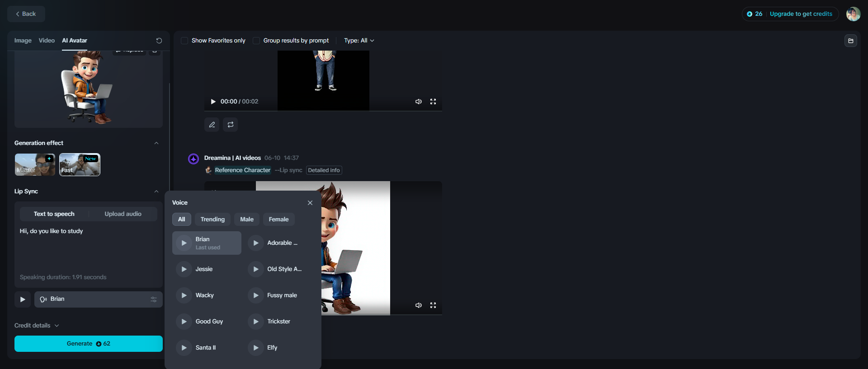Open the assets folder icon
Screen dimensions: 868x369
coord(850,41)
